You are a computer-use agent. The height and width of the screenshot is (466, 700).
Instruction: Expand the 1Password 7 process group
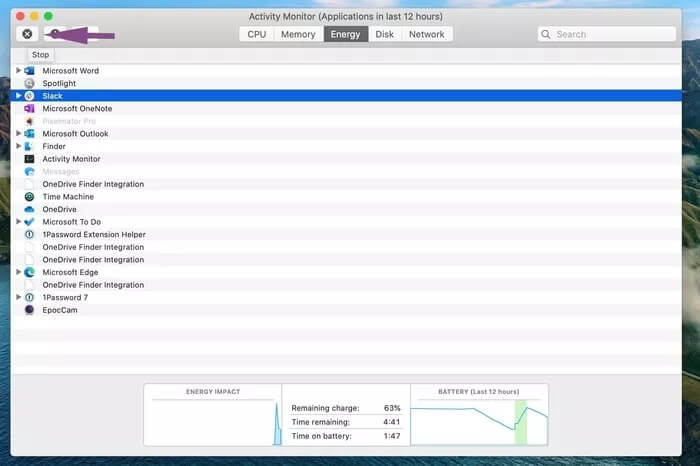pyautogui.click(x=19, y=297)
